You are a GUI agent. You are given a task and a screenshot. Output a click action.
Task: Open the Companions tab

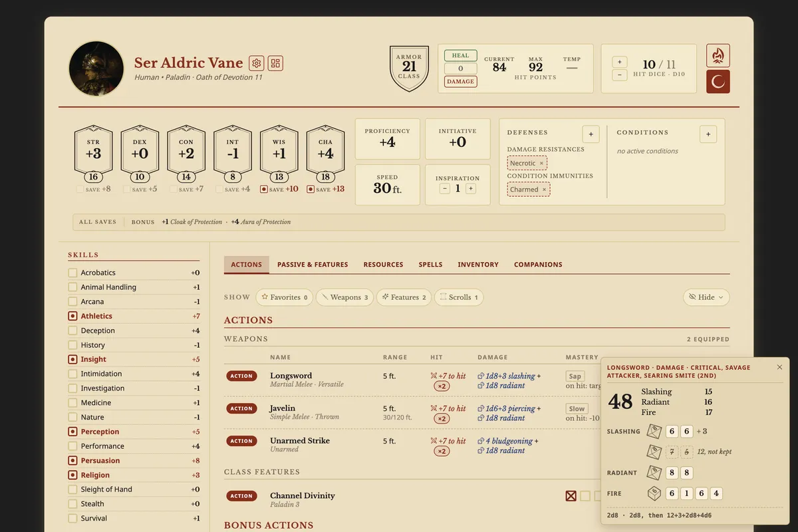click(538, 265)
